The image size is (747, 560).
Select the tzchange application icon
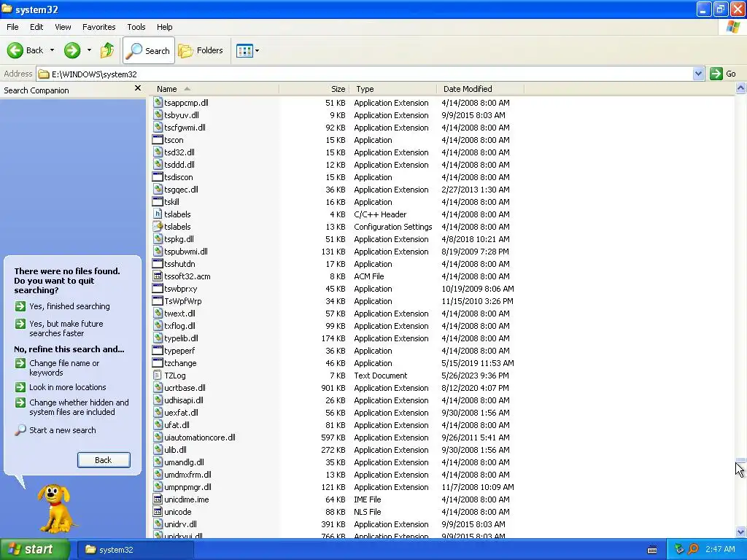pos(158,362)
